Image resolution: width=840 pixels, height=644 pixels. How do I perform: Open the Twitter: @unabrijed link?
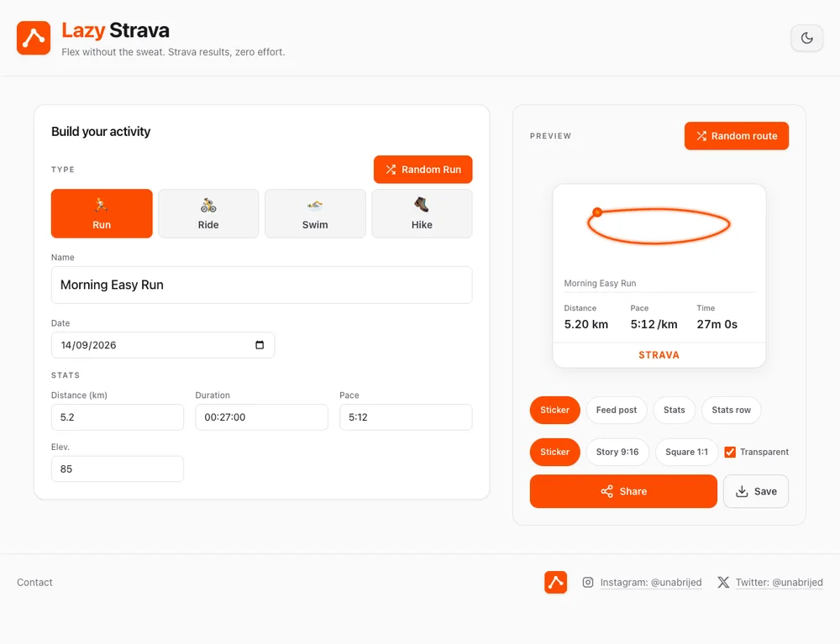point(779,582)
